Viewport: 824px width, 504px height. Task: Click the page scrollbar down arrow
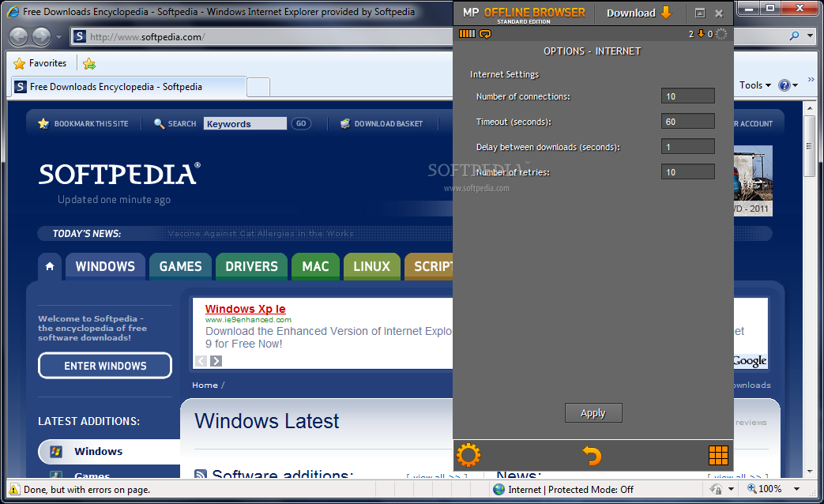coord(810,472)
